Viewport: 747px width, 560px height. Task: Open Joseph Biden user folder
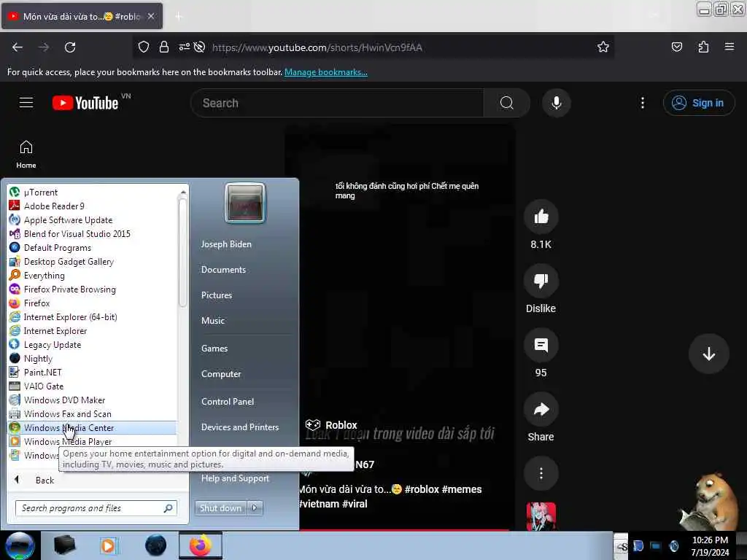pos(226,244)
